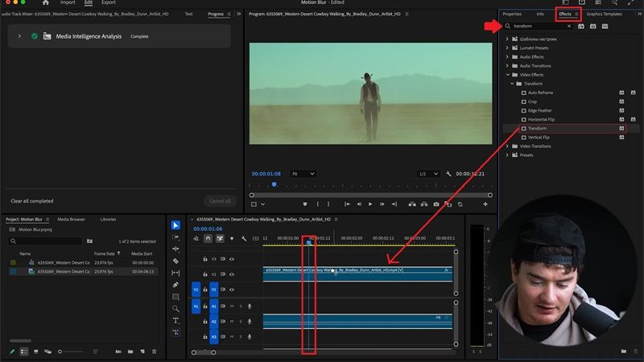Click the Lift button in Program monitor
The image size is (644, 362).
[412, 204]
